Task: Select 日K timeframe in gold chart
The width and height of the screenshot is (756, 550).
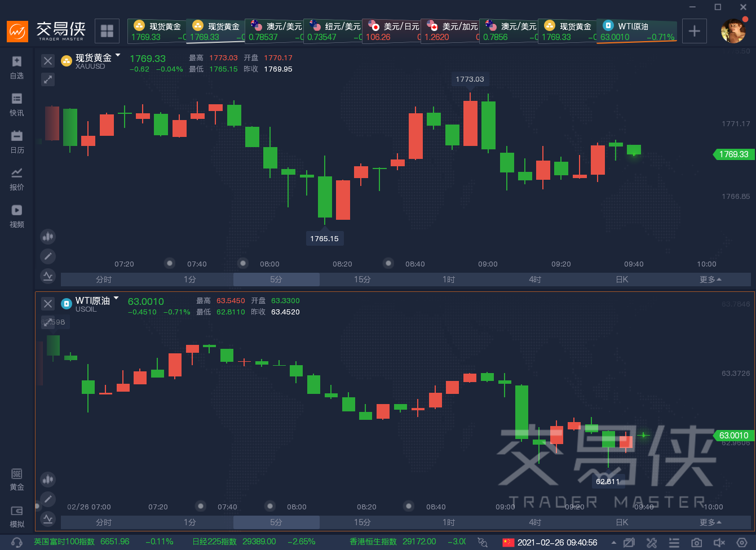Action: [622, 280]
